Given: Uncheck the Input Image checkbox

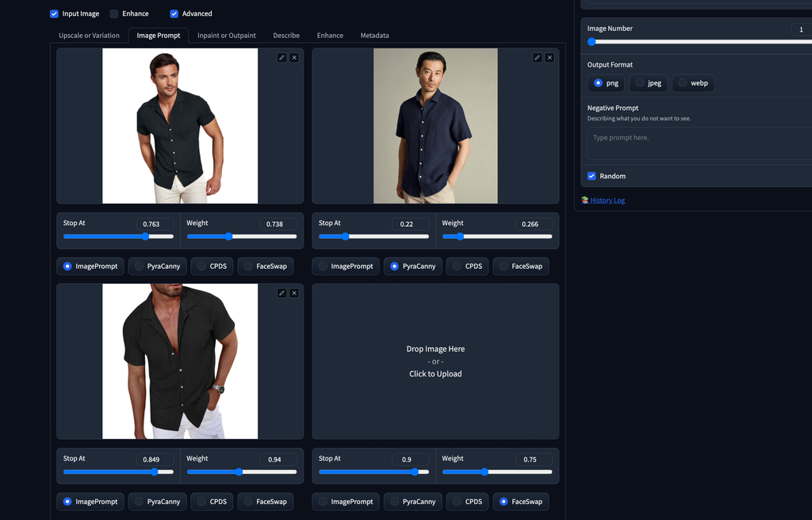Looking at the screenshot, I should coord(54,13).
